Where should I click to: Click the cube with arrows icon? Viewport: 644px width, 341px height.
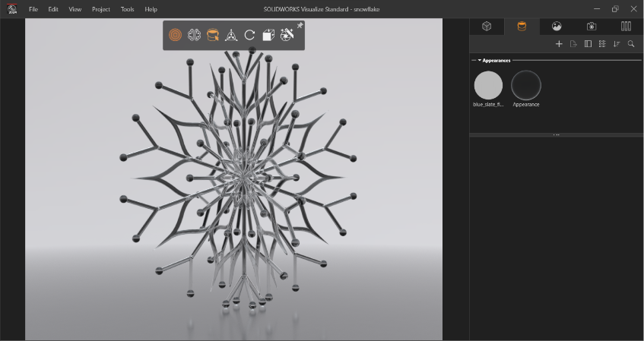[x=268, y=35]
